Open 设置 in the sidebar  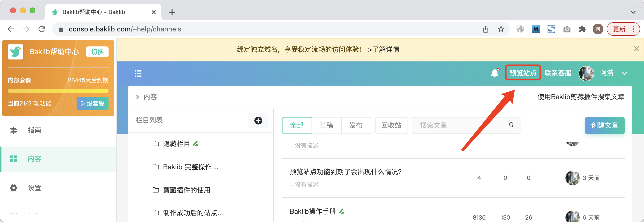click(x=34, y=188)
